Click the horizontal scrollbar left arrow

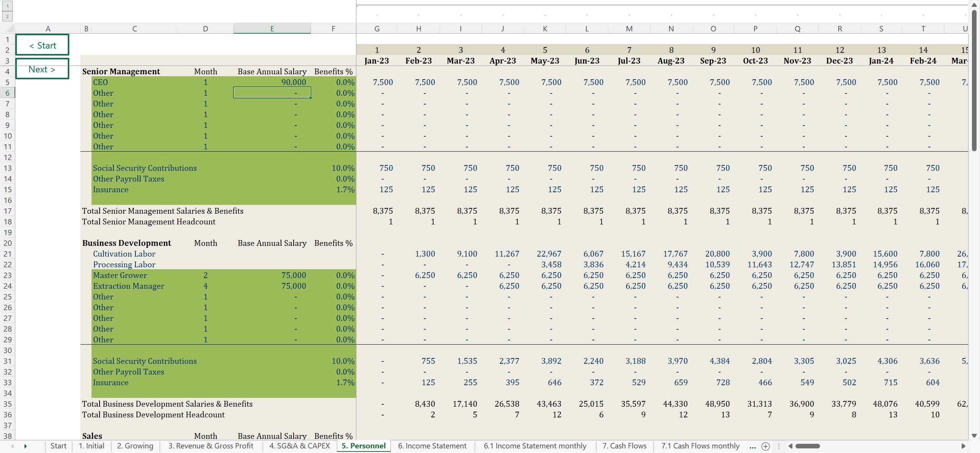pos(790,446)
